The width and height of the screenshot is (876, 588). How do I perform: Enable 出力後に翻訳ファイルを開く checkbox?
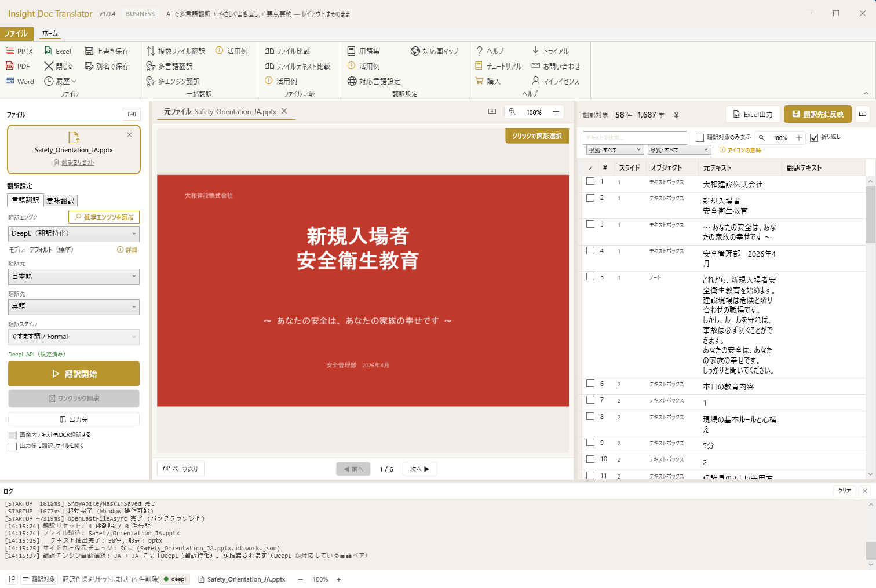(x=13, y=446)
